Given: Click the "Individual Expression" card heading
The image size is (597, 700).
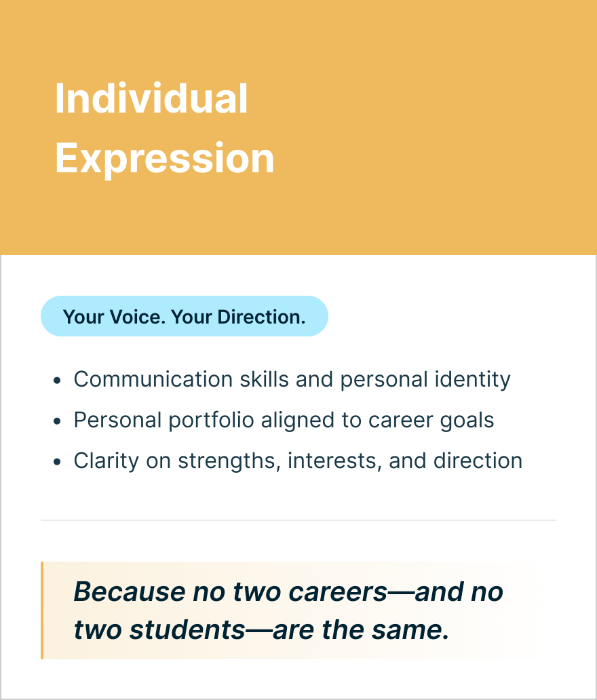Looking at the screenshot, I should (164, 128).
